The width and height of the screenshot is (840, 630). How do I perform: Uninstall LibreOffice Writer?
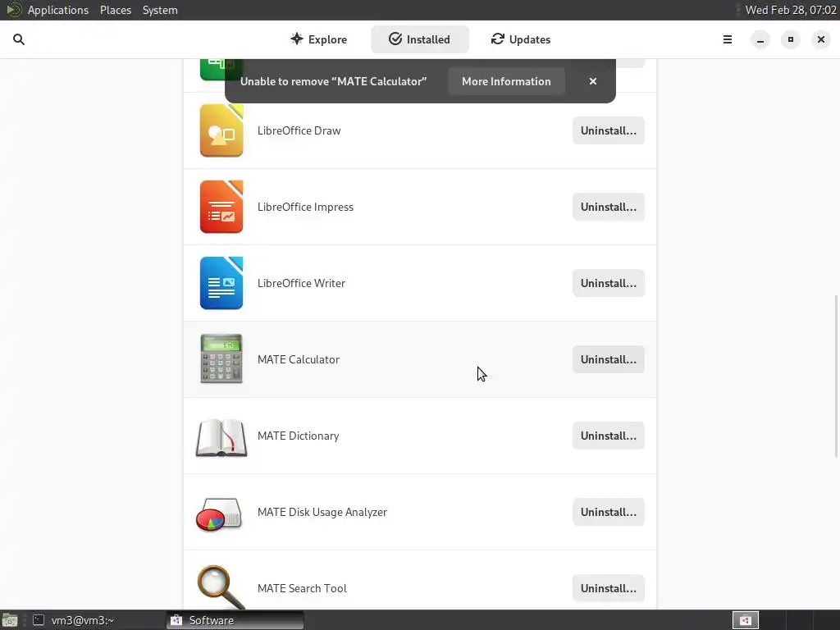tap(609, 283)
